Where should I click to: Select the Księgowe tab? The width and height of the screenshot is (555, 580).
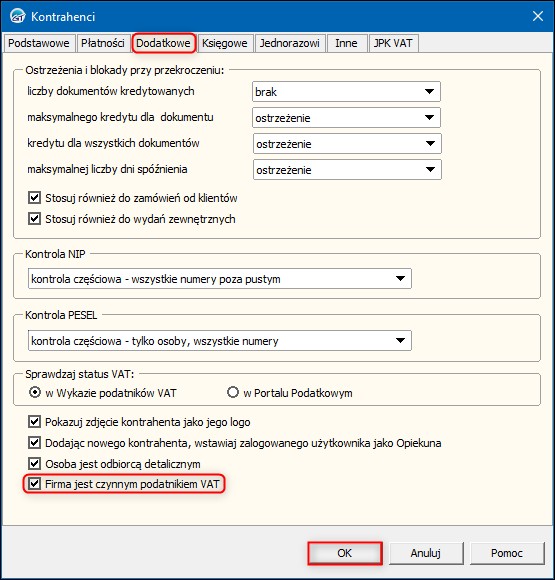pyautogui.click(x=225, y=43)
